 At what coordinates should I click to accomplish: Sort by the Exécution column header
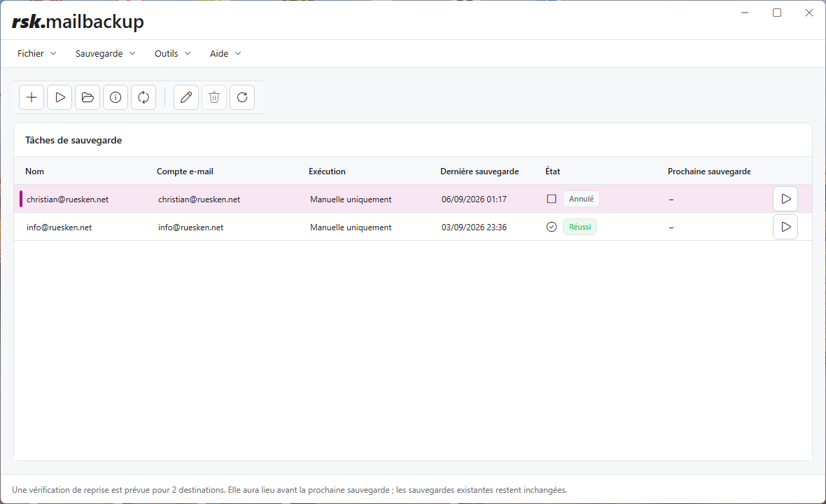327,171
